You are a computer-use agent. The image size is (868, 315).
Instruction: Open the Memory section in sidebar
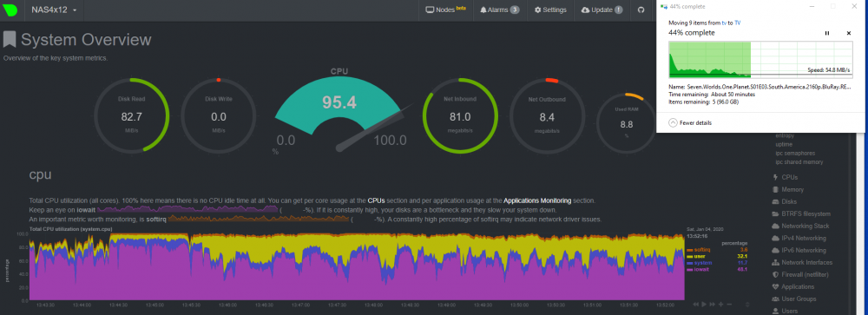tap(788, 190)
